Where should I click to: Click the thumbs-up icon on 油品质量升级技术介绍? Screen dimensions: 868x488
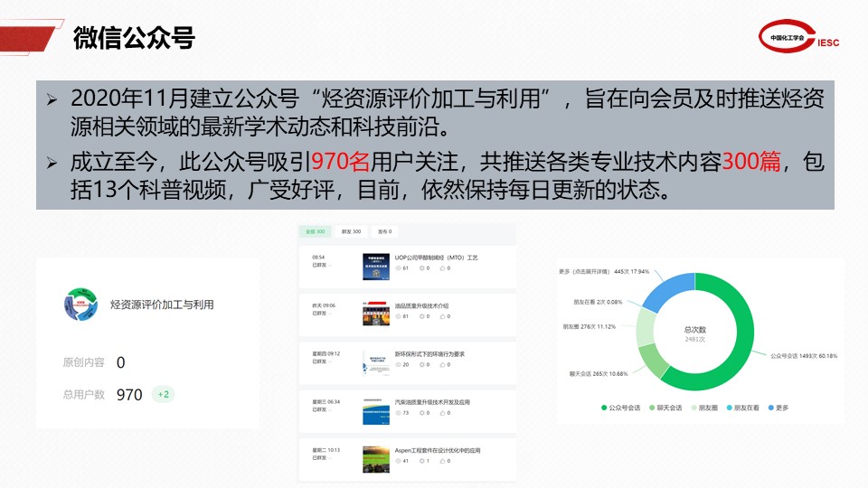(442, 316)
